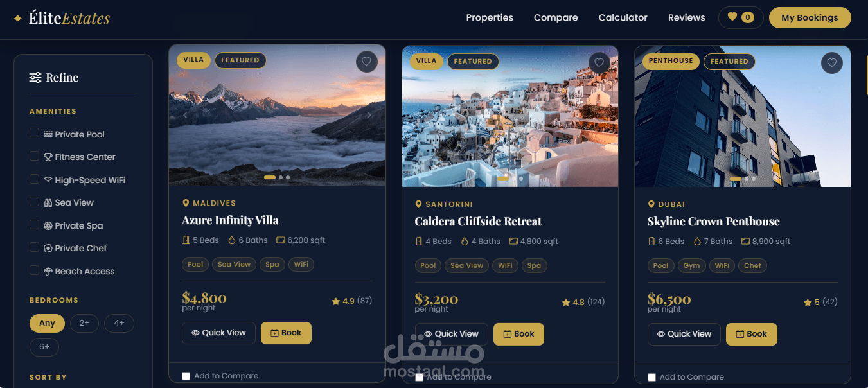The image size is (868, 388).
Task: Open My Bookings button
Action: point(810,17)
